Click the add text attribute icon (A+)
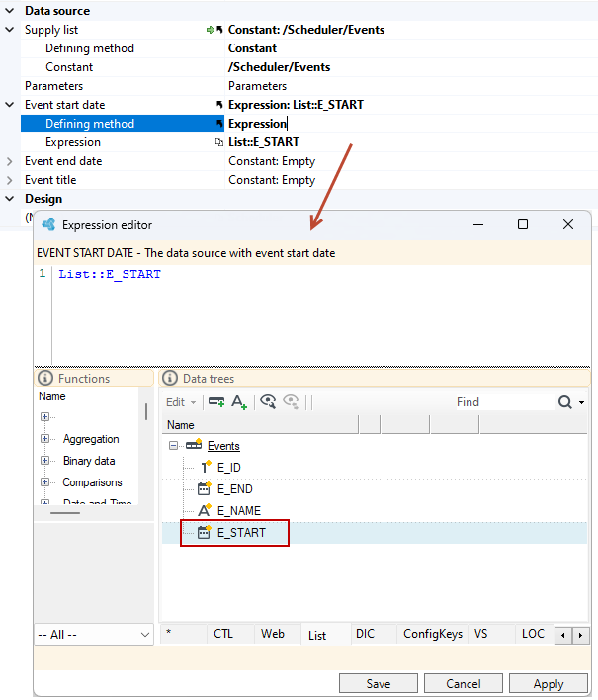The height and width of the screenshot is (700, 598). pos(239,402)
